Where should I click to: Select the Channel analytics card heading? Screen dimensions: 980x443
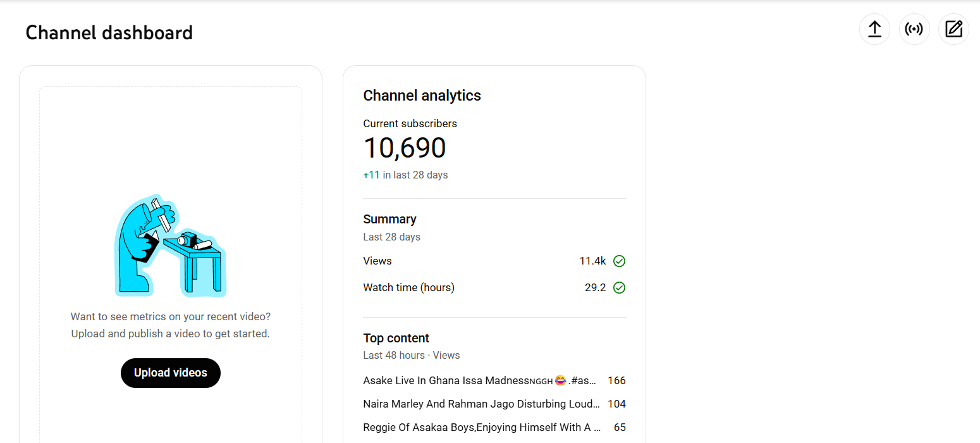click(422, 96)
